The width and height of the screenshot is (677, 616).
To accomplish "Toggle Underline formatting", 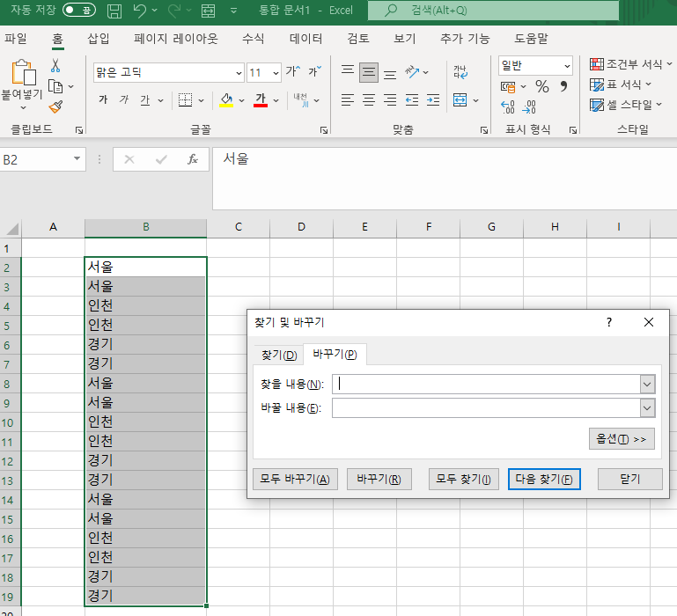I will tap(145, 100).
